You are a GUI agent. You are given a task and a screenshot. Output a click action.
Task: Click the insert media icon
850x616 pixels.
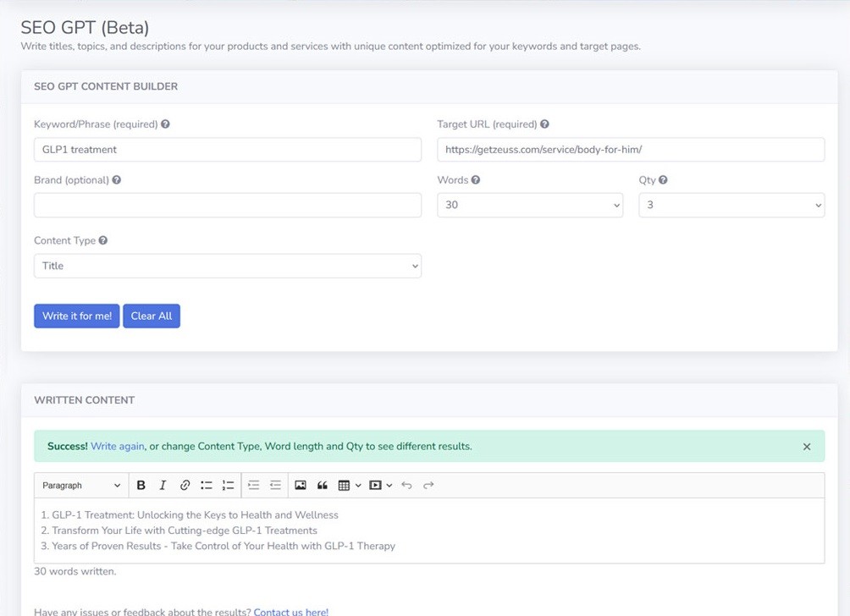tap(375, 486)
